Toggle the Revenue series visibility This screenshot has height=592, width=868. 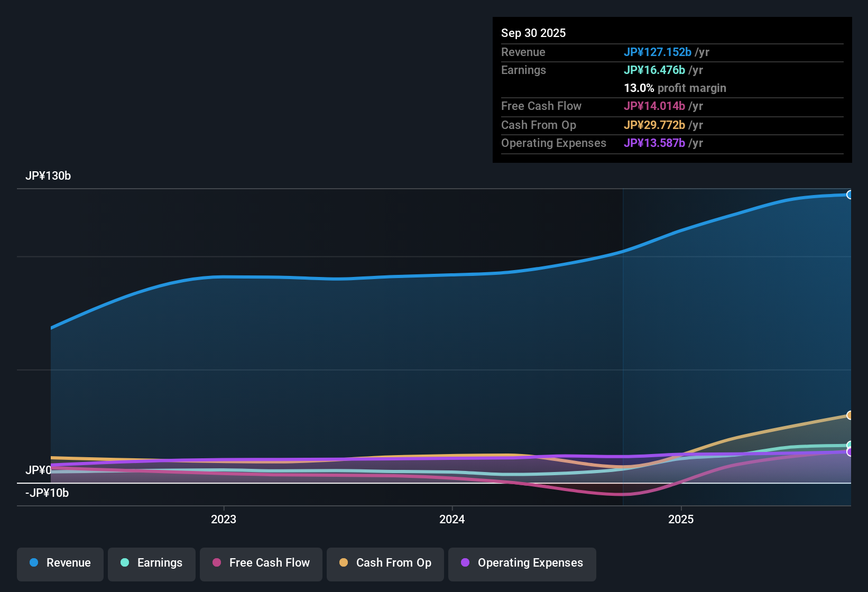tap(60, 563)
